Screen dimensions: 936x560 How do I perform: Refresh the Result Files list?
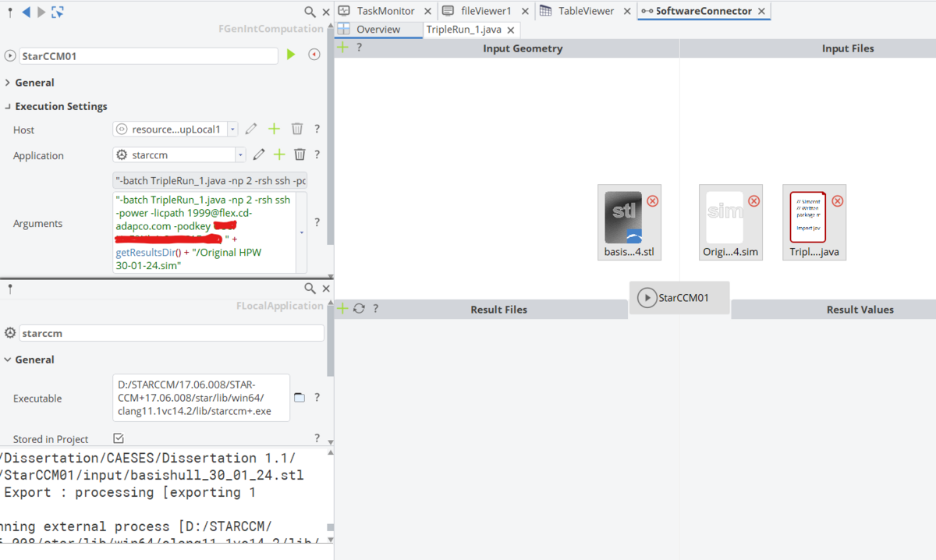pos(359,309)
